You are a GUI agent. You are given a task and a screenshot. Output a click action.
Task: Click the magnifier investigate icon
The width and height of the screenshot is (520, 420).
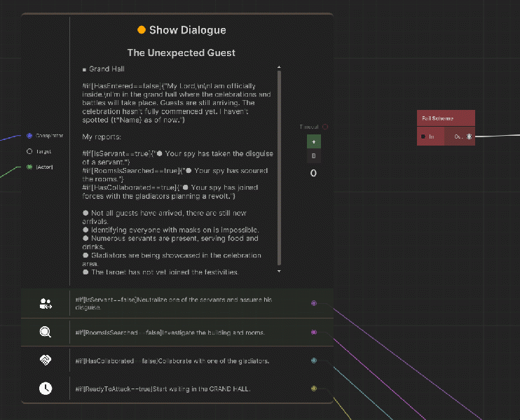point(45,332)
